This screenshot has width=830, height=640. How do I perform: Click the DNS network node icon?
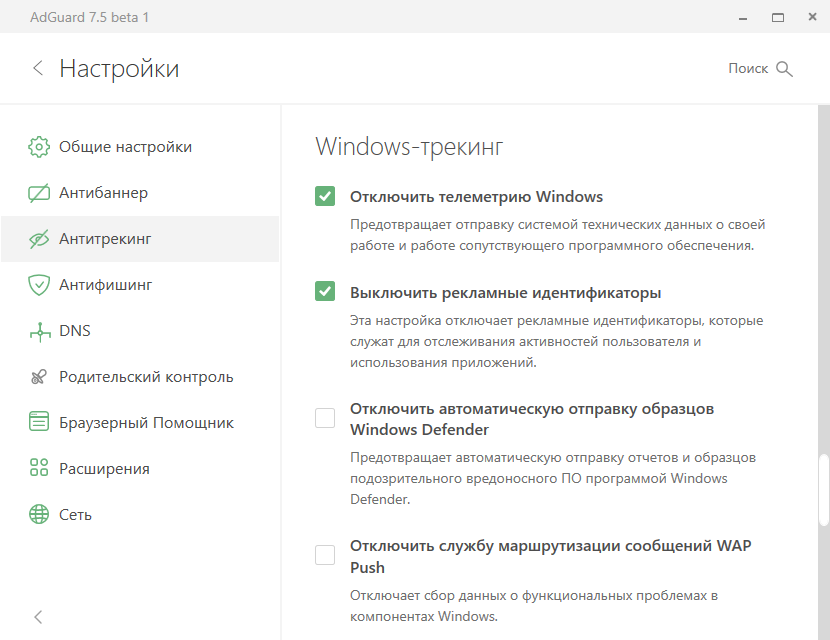tap(40, 331)
